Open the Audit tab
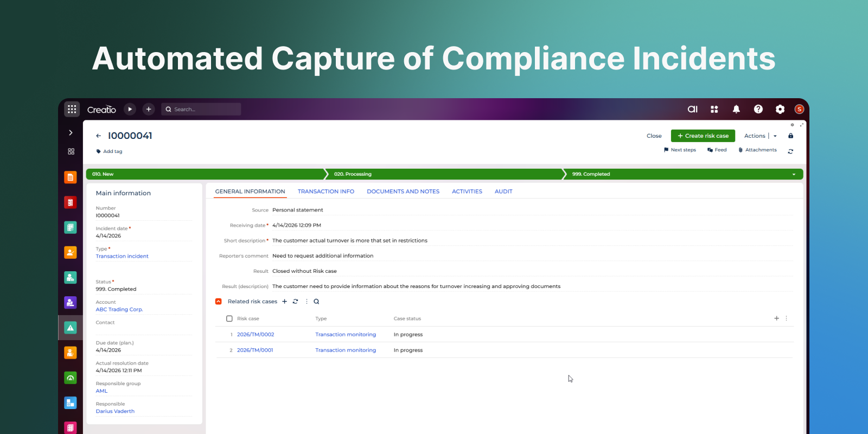The width and height of the screenshot is (868, 434). [503, 192]
